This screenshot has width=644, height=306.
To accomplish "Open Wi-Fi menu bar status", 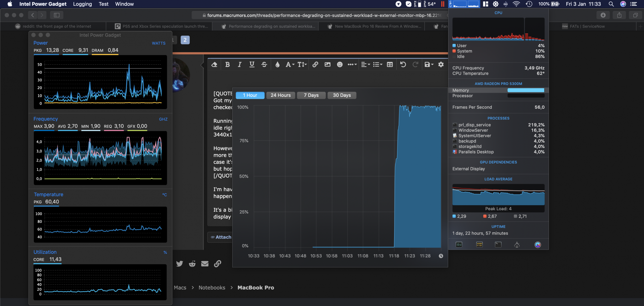I will coord(516,4).
